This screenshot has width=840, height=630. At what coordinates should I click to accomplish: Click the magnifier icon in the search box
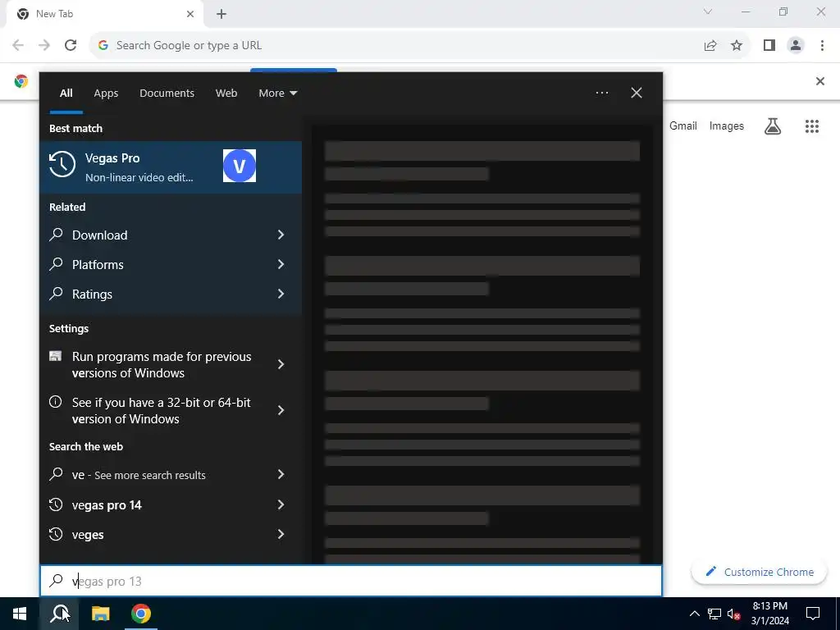56,580
